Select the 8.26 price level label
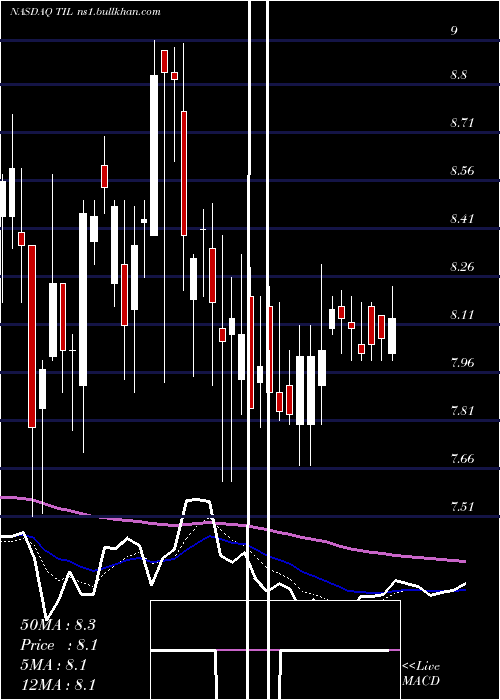 [462, 266]
